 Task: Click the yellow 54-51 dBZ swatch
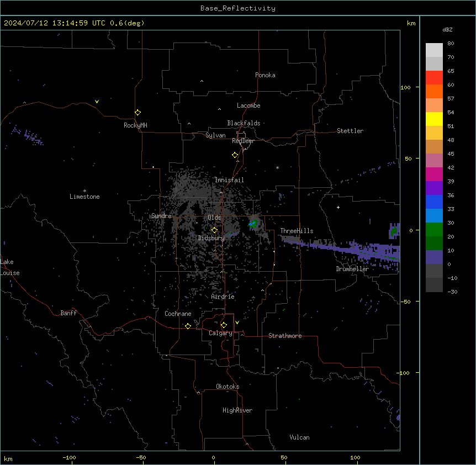tap(434, 119)
